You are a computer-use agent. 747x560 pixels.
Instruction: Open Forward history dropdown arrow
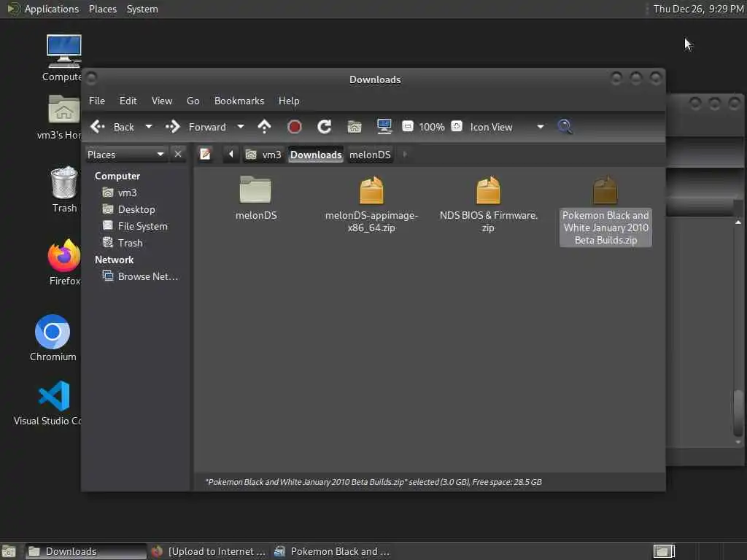point(241,127)
